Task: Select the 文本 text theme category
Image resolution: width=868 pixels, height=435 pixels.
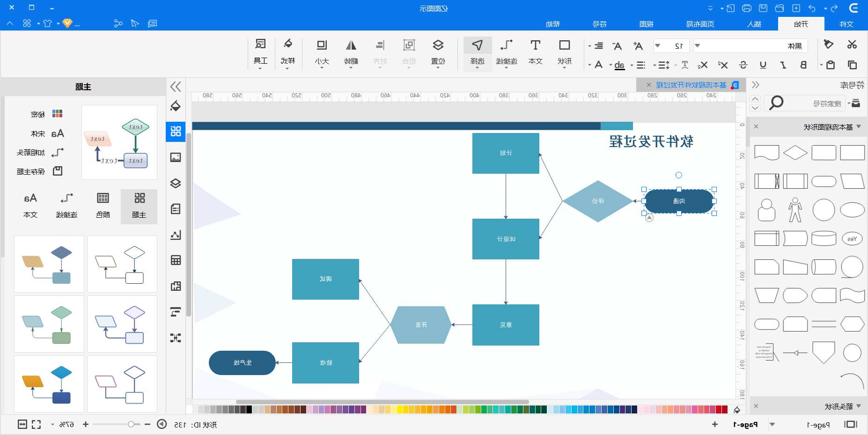Action: pyautogui.click(x=30, y=206)
